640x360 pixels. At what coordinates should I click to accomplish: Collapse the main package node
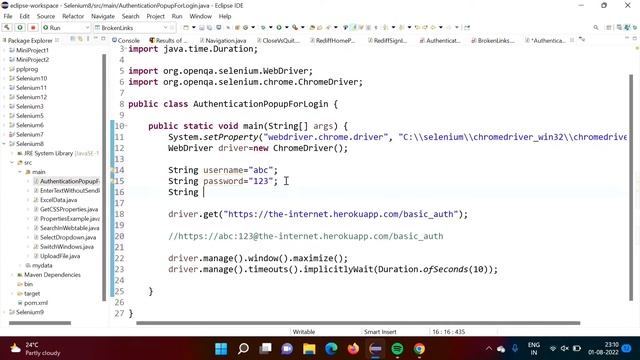(x=20, y=172)
